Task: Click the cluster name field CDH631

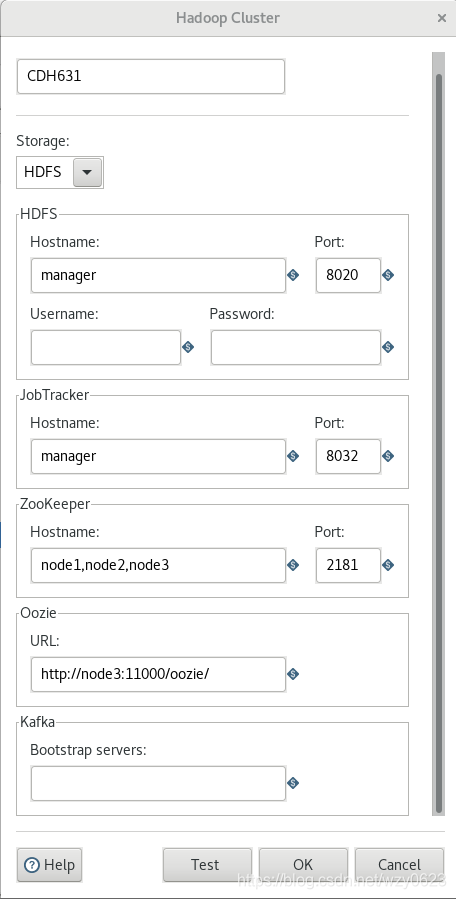Action: [151, 76]
